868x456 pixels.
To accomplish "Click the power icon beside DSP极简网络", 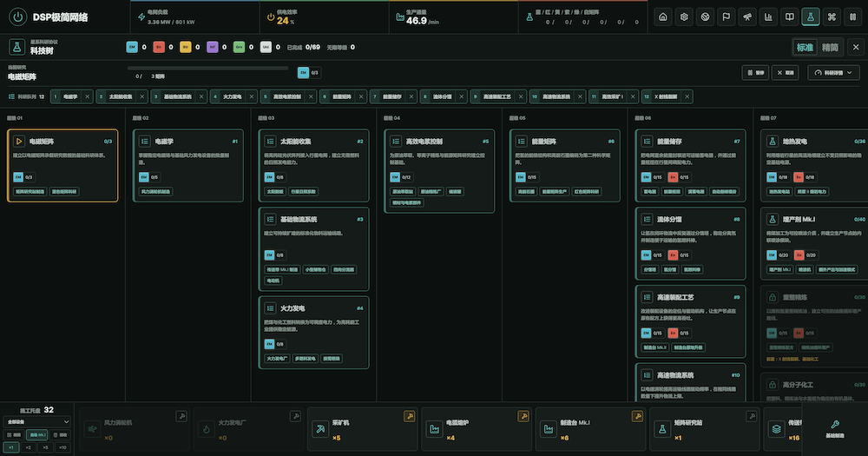I will click(x=17, y=17).
